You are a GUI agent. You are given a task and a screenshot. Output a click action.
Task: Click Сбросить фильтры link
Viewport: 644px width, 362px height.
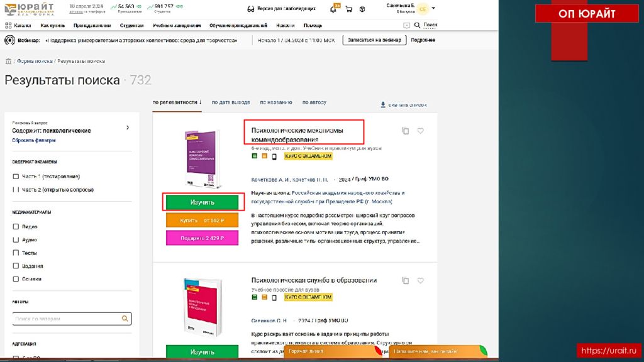[x=34, y=140]
